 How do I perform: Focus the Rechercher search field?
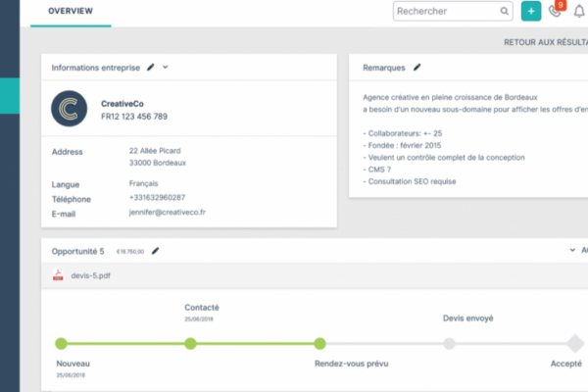[x=446, y=12]
